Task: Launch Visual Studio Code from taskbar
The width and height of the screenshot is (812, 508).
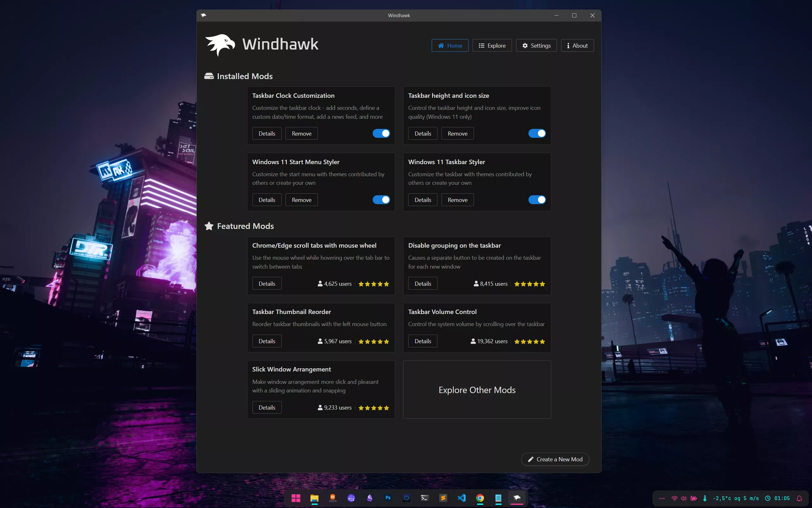Action: (462, 498)
